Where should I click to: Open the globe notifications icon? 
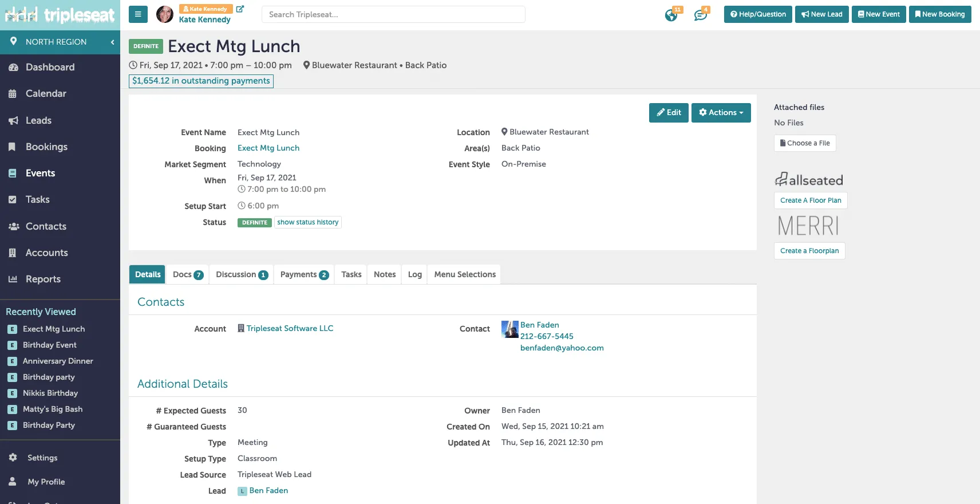coord(671,15)
